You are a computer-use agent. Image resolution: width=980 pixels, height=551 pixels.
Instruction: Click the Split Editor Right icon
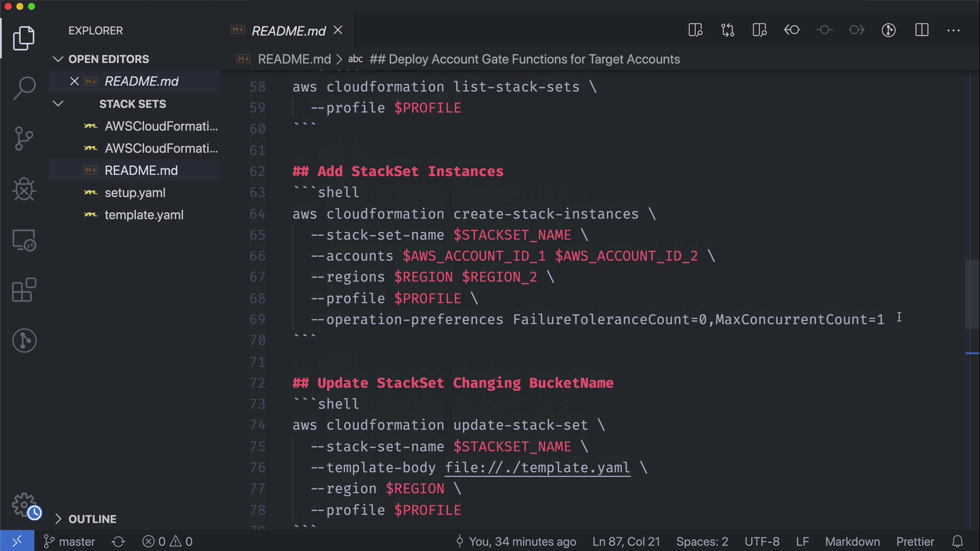(922, 30)
